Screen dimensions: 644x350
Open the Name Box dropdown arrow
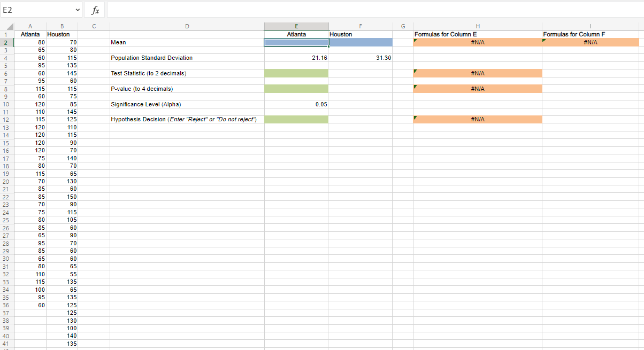pos(78,10)
